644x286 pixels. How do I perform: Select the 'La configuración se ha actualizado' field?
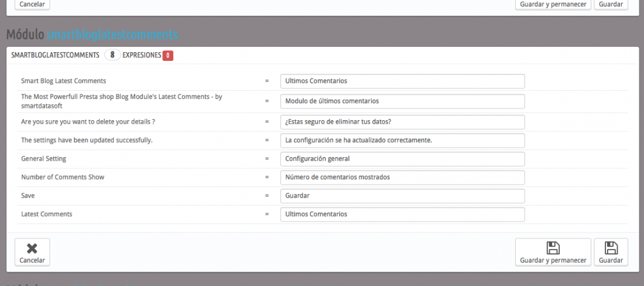click(x=403, y=140)
